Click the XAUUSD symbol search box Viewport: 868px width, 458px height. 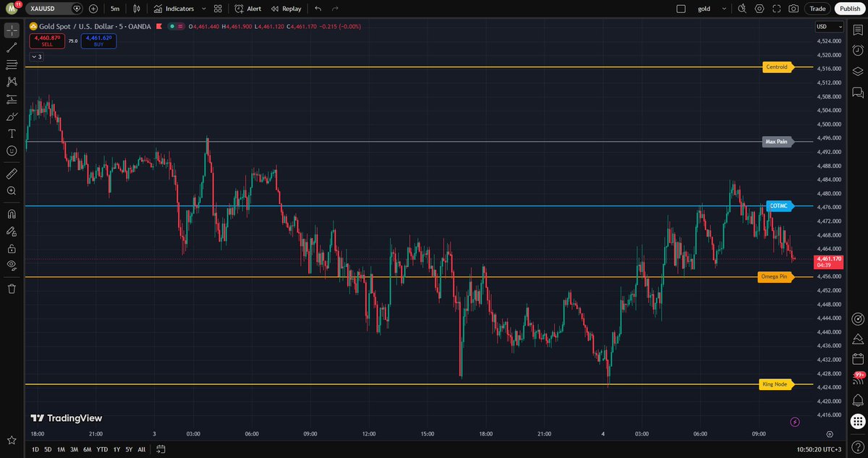tap(55, 9)
